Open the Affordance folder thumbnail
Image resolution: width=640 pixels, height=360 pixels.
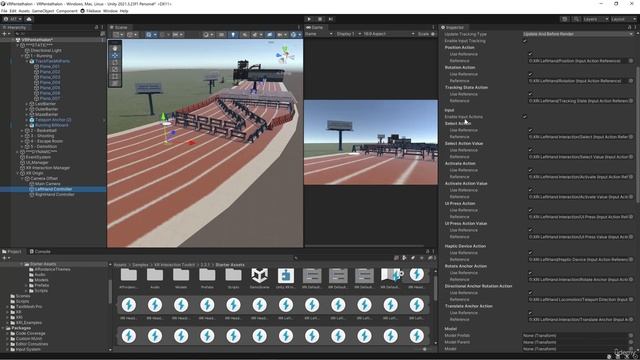click(x=129, y=276)
